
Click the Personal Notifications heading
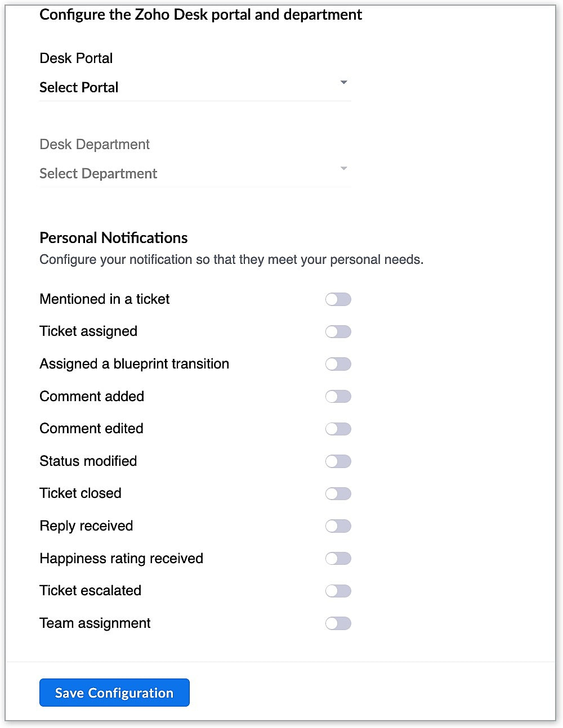tap(113, 238)
